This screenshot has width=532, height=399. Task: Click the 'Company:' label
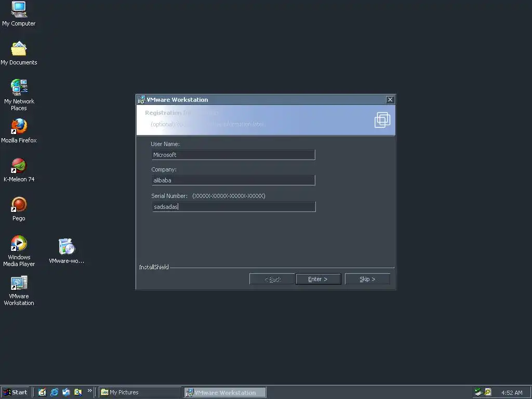[x=164, y=169]
